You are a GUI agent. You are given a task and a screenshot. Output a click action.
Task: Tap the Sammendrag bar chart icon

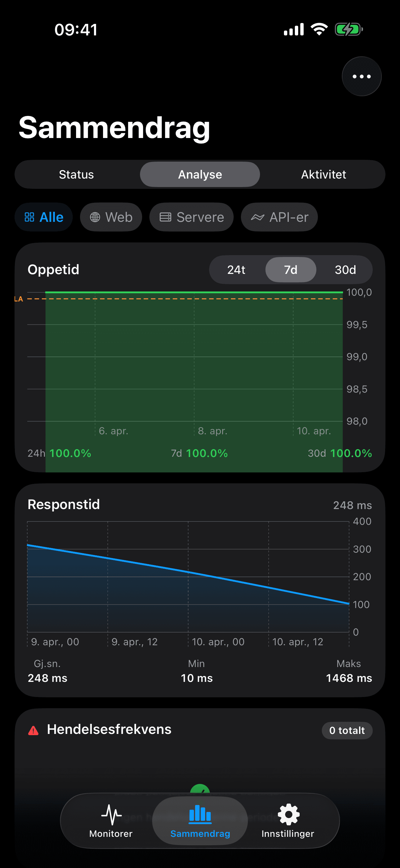coord(200,814)
